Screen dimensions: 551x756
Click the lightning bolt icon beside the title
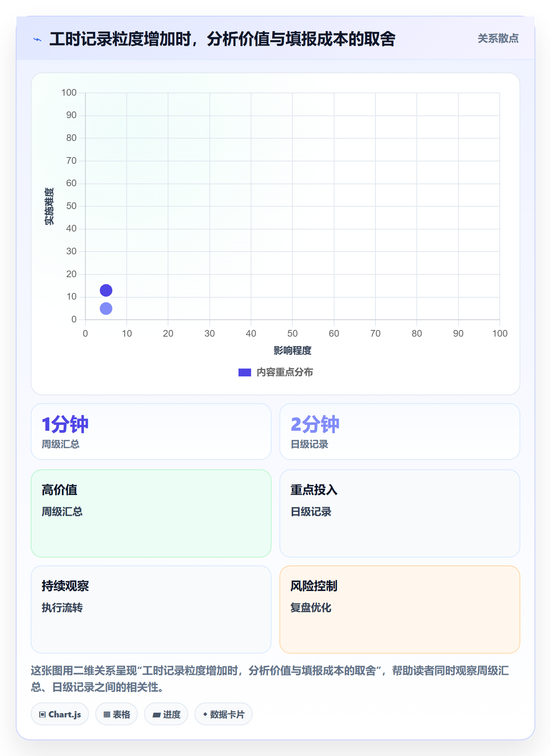(37, 39)
